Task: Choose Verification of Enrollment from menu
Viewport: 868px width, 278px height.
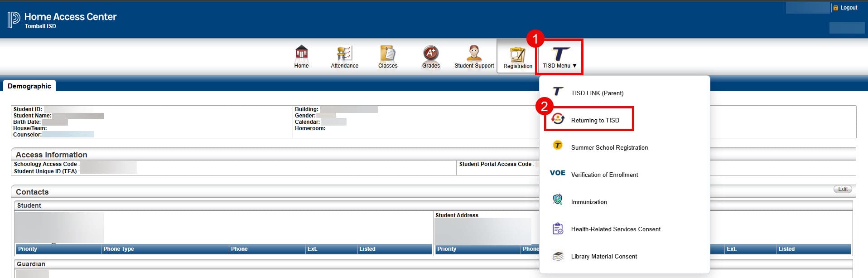Action: pyautogui.click(x=604, y=175)
